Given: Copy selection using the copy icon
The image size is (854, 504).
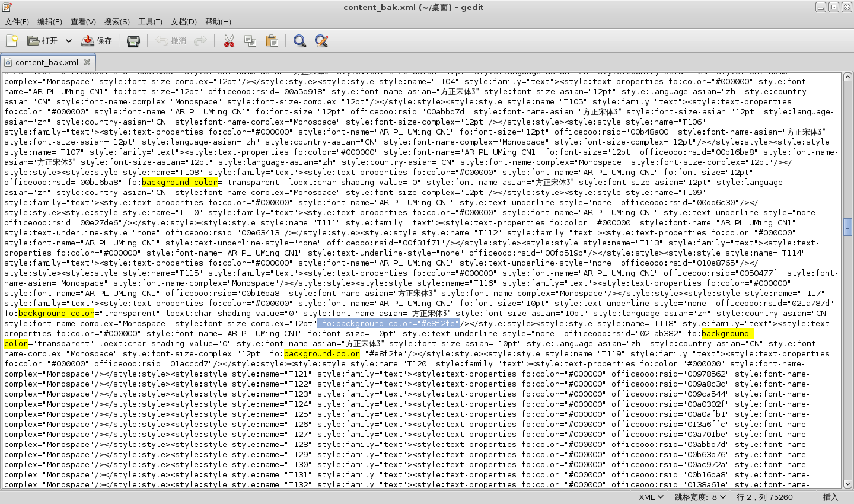Looking at the screenshot, I should (x=250, y=41).
